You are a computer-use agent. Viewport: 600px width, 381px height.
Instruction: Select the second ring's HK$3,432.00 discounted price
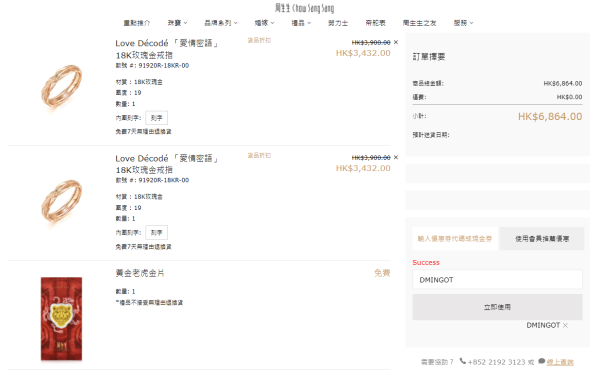click(x=363, y=168)
